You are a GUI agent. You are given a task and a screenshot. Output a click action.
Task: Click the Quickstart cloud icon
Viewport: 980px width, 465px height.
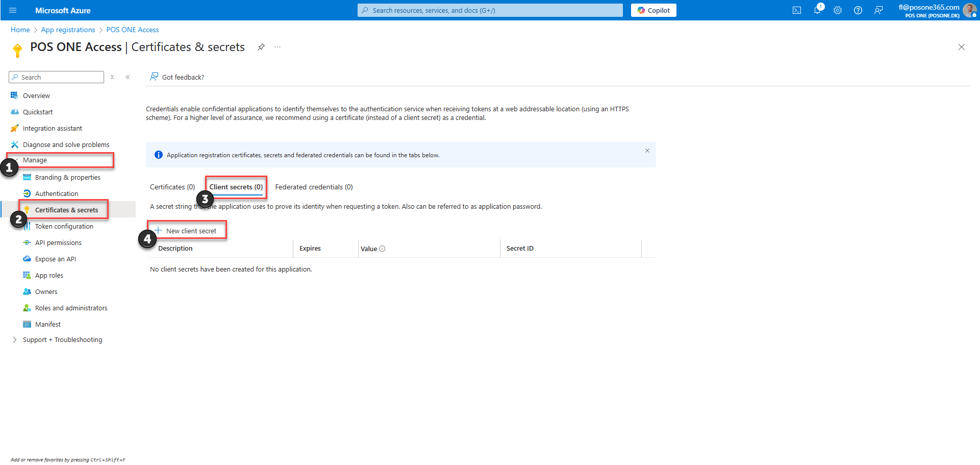point(14,112)
